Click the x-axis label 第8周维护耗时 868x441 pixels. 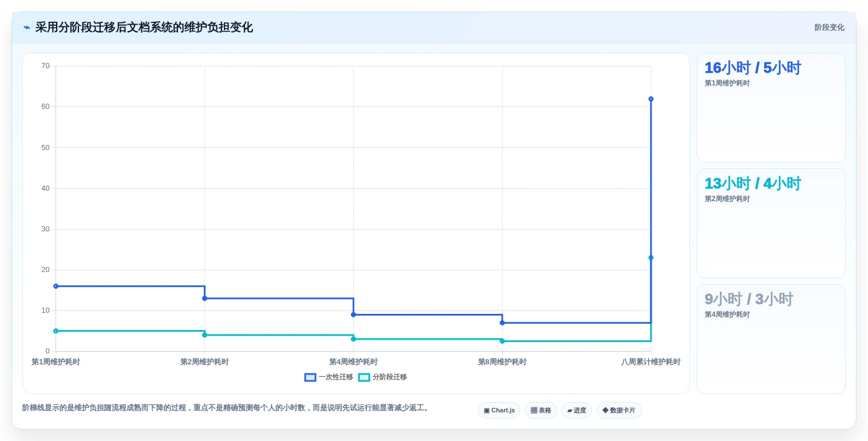(502, 362)
